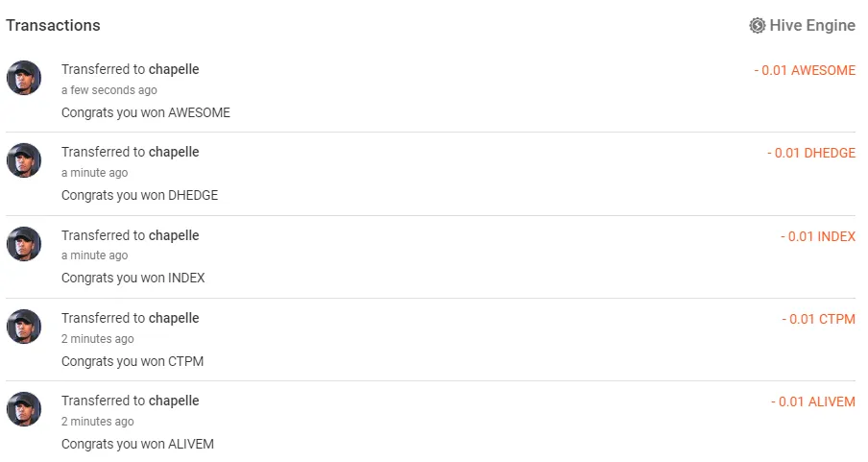Open avatar on the INDEX transfer row

click(24, 244)
